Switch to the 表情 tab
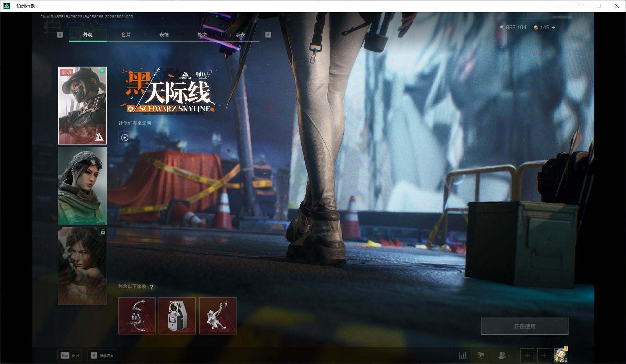This screenshot has width=626, height=364. pos(164,35)
